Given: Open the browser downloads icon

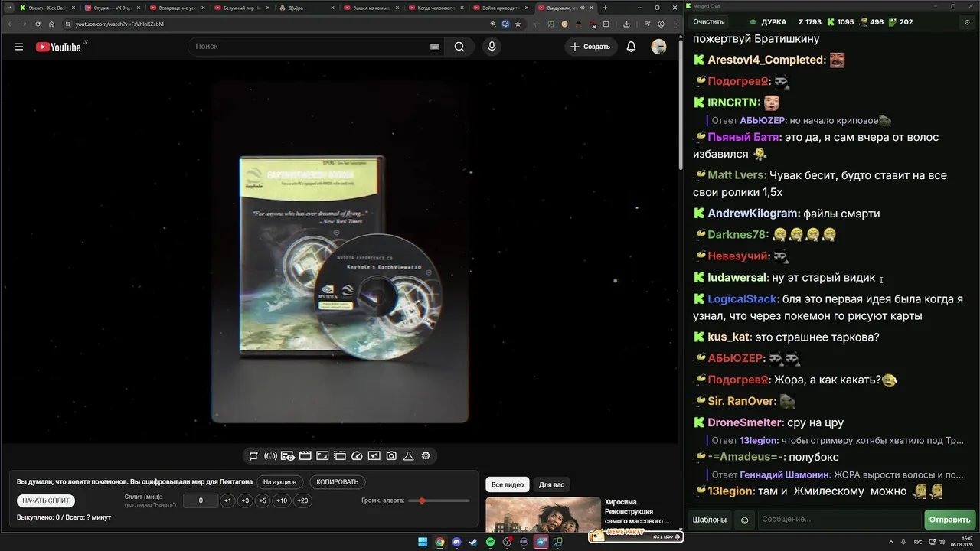Looking at the screenshot, I should (626, 24).
